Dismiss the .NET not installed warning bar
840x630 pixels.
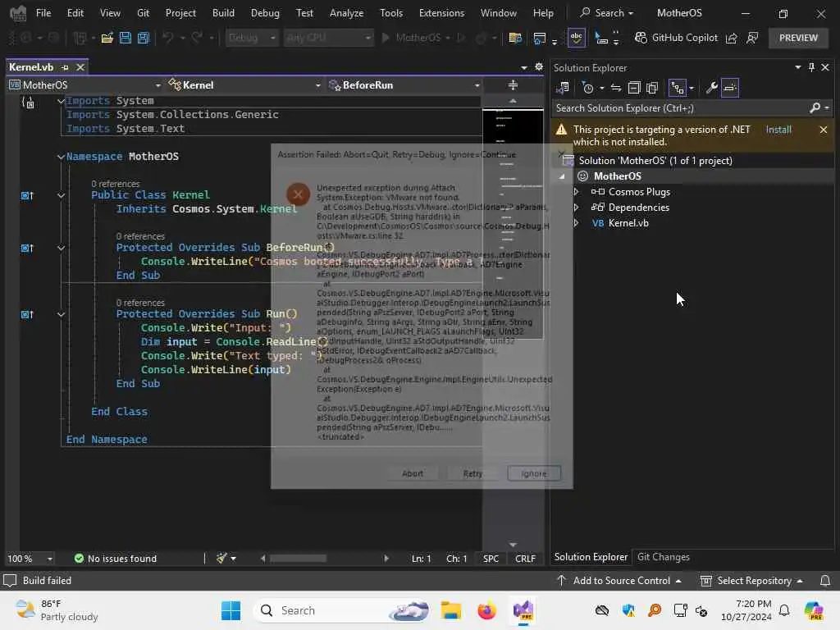coord(824,130)
